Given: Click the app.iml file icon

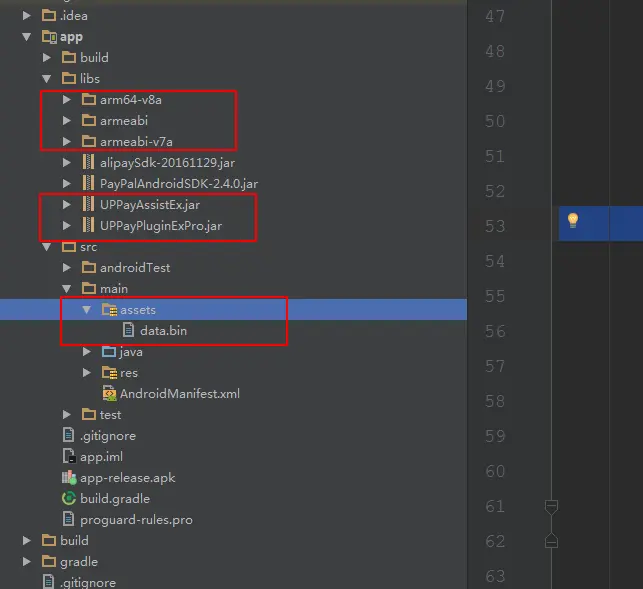Looking at the screenshot, I should click(x=69, y=456).
